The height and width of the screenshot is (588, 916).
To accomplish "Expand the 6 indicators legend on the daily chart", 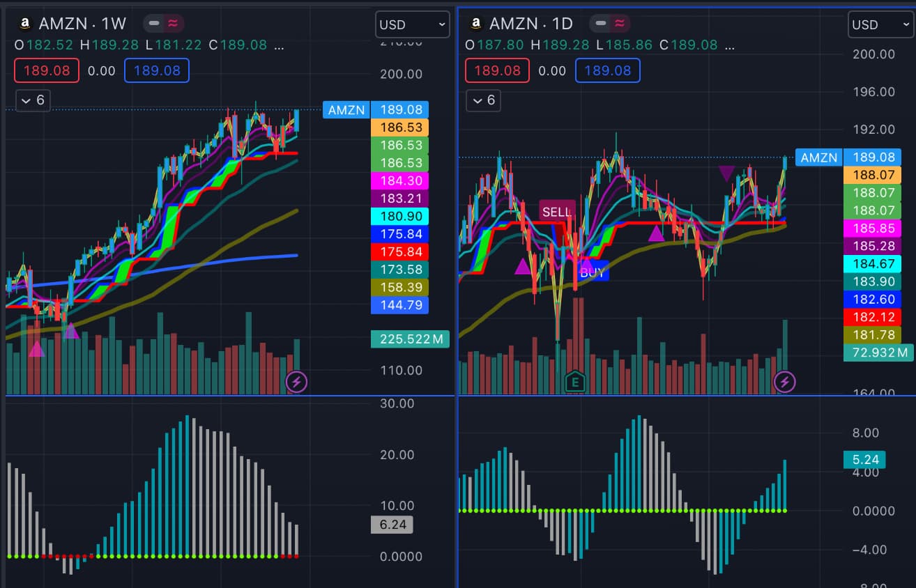I will [484, 100].
